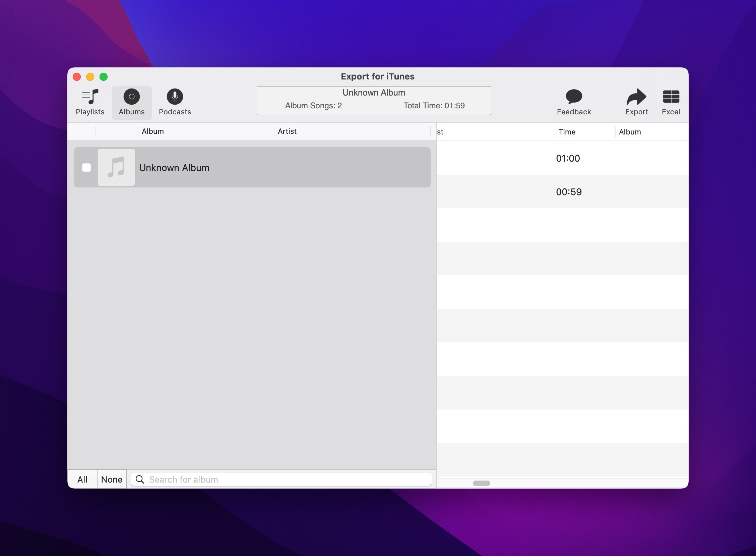Screen dimensions: 756x556
Task: Sort by the Album column header
Action: coord(153,131)
